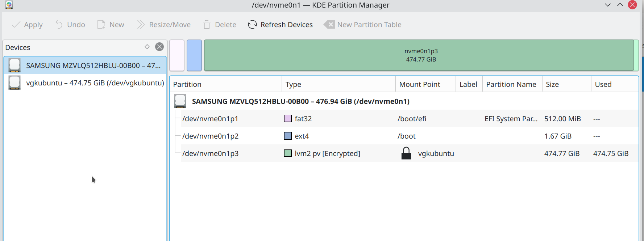Sort by Type column header

coord(338,84)
